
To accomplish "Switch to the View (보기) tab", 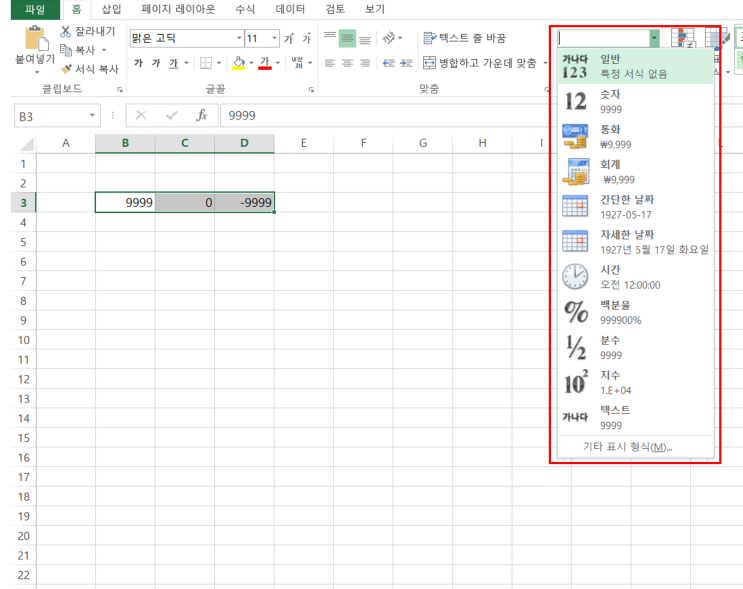I will pos(375,9).
